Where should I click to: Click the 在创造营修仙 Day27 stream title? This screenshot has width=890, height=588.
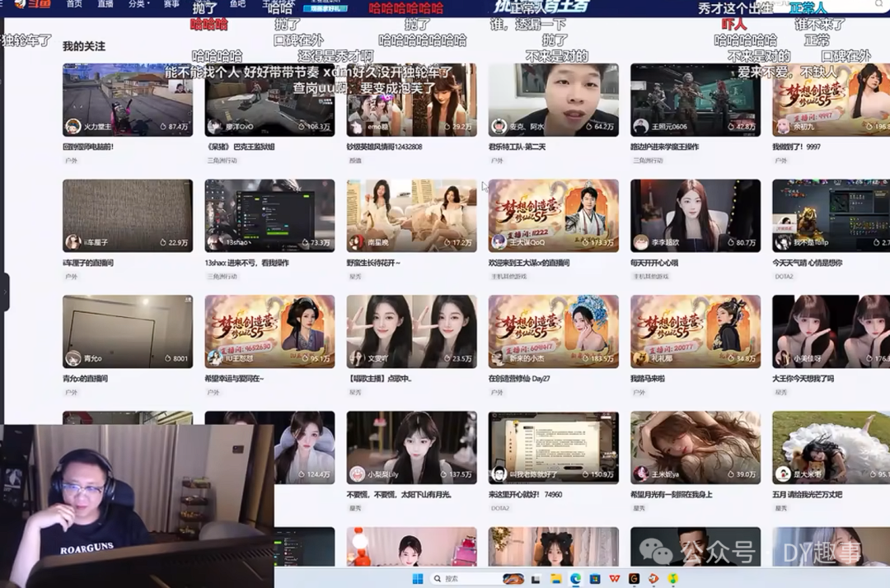click(519, 379)
